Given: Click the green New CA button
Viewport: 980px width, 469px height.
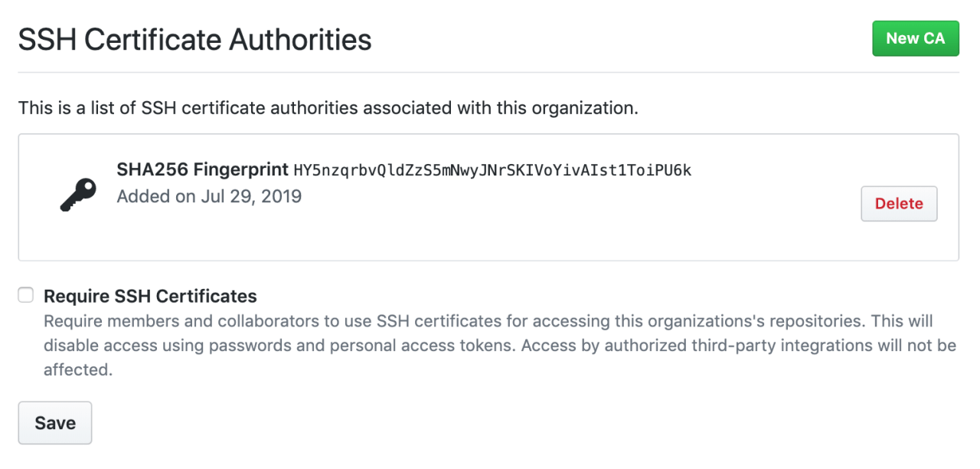Looking at the screenshot, I should [x=916, y=38].
